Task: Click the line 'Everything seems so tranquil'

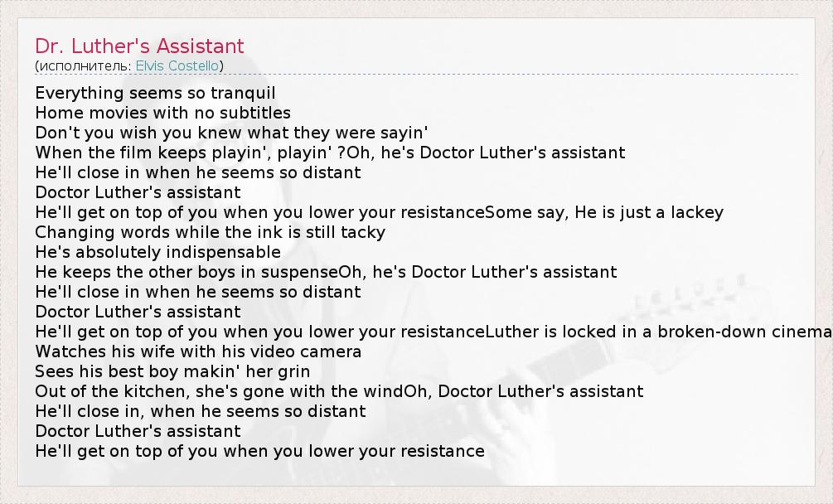Action: click(x=155, y=93)
